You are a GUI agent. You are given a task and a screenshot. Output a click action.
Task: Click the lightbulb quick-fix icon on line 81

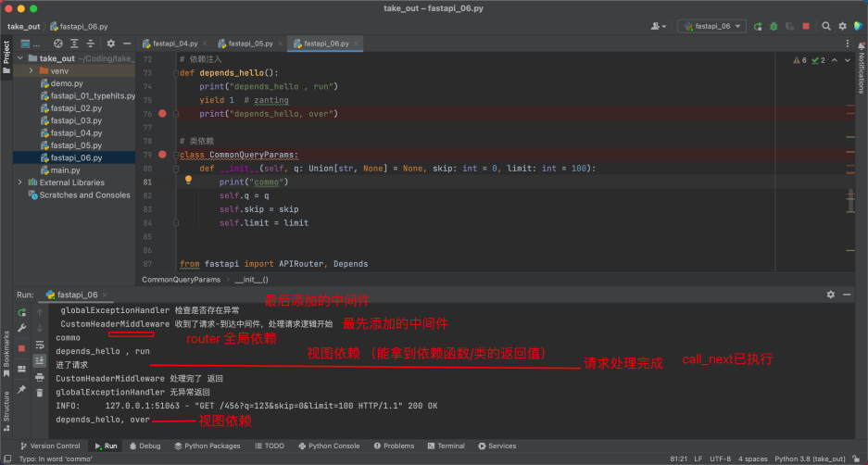[188, 182]
